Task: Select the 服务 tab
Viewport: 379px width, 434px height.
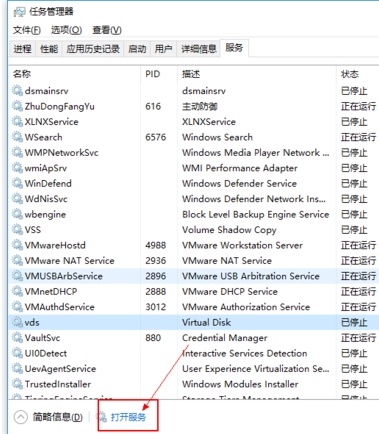Action: 234,48
